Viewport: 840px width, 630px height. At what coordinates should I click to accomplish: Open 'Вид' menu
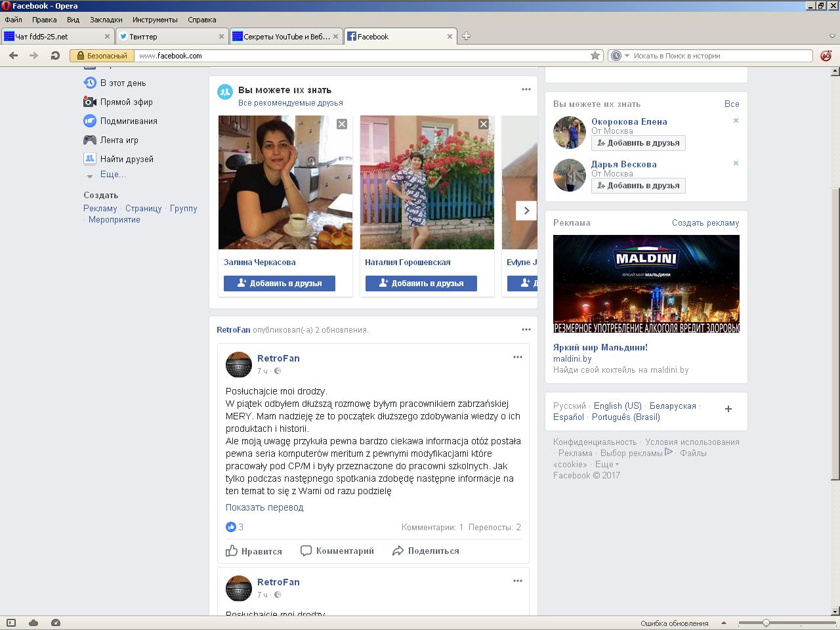(73, 20)
